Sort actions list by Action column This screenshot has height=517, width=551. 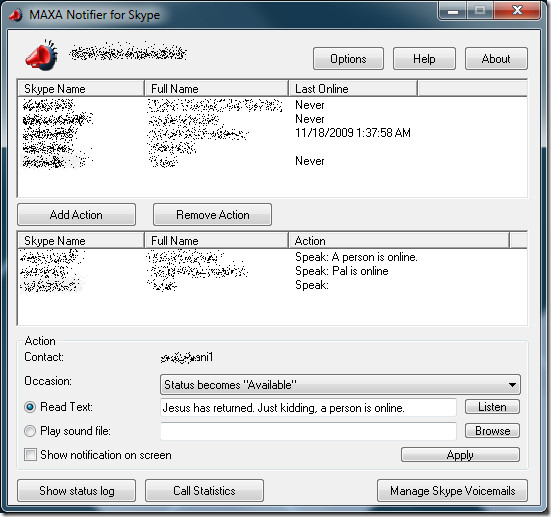point(399,241)
